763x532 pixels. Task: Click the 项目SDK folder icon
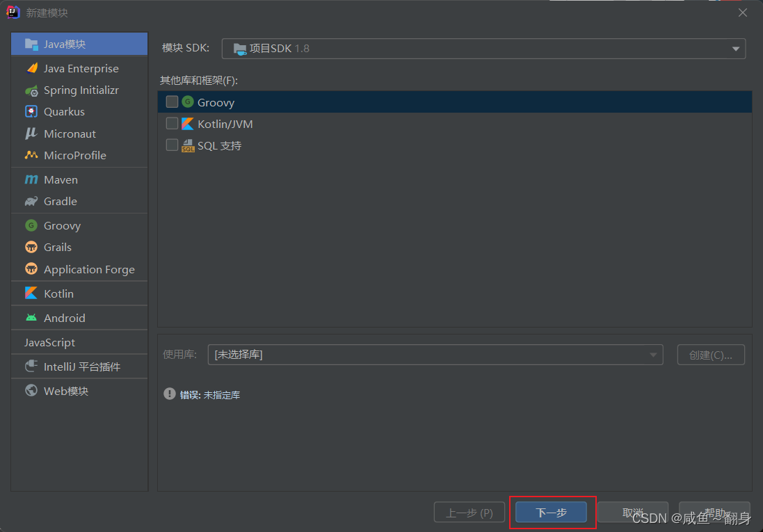coord(240,49)
